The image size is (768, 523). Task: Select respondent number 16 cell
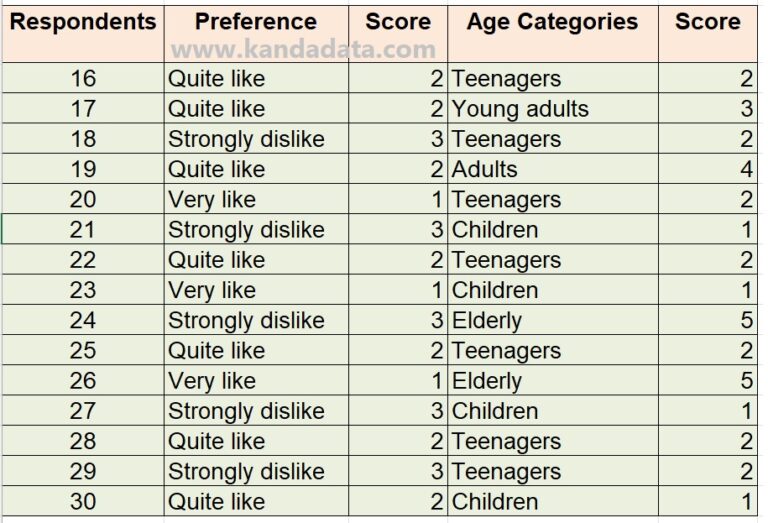[83, 79]
